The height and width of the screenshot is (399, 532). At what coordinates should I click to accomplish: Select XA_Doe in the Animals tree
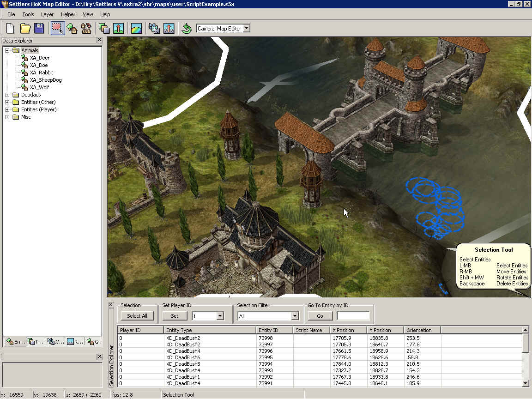click(x=39, y=65)
